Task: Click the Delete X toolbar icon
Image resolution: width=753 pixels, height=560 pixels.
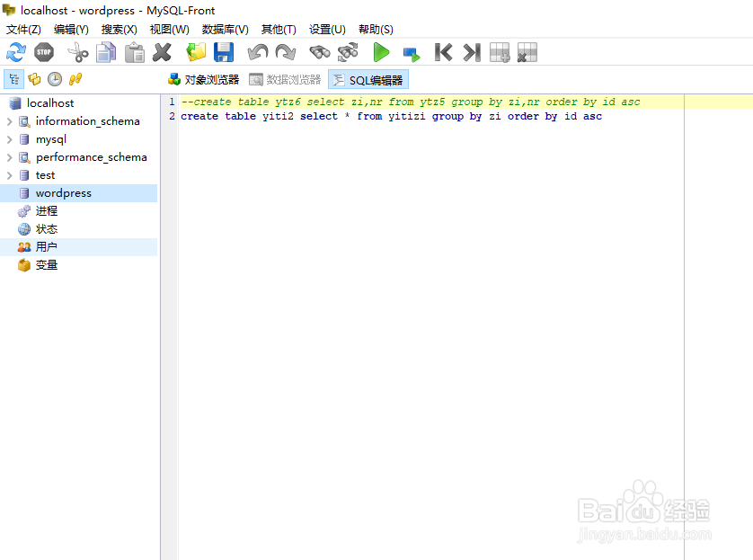Action: tap(163, 52)
